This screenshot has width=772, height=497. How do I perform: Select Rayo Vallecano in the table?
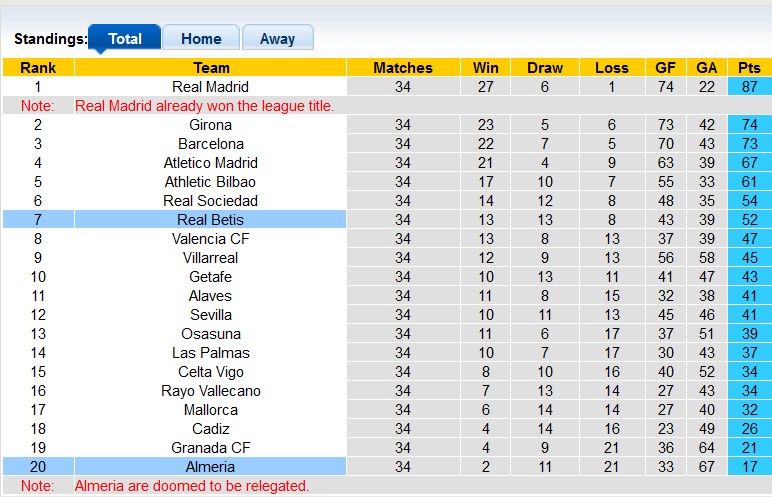point(210,391)
